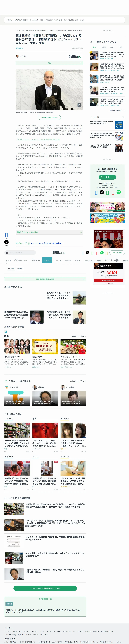Click the Facebook icon in the sticky header
129x644 pixels.
pos(83,253)
